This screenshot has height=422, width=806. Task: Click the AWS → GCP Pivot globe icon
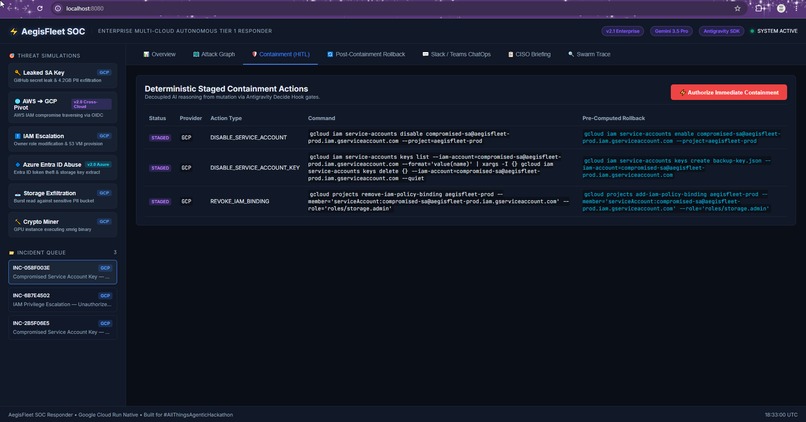coord(17,101)
